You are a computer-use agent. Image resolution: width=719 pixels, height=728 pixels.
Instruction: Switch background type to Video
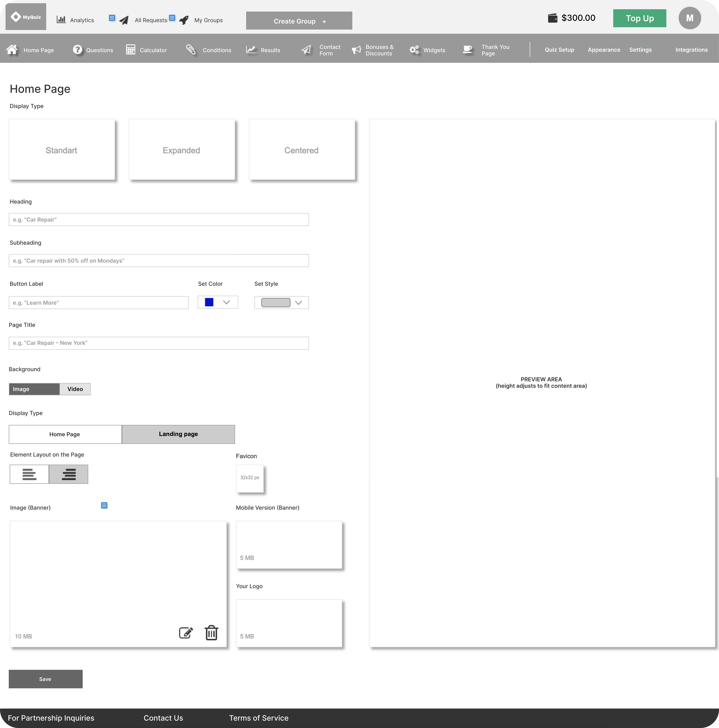pos(75,389)
